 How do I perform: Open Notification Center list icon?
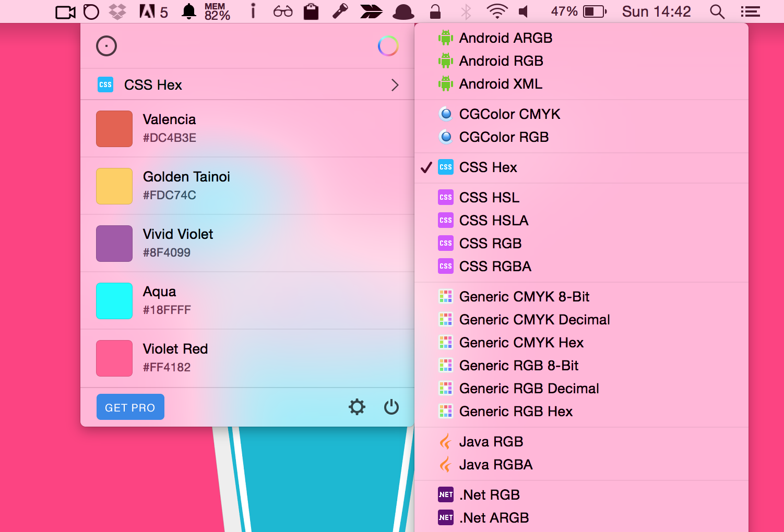[750, 11]
